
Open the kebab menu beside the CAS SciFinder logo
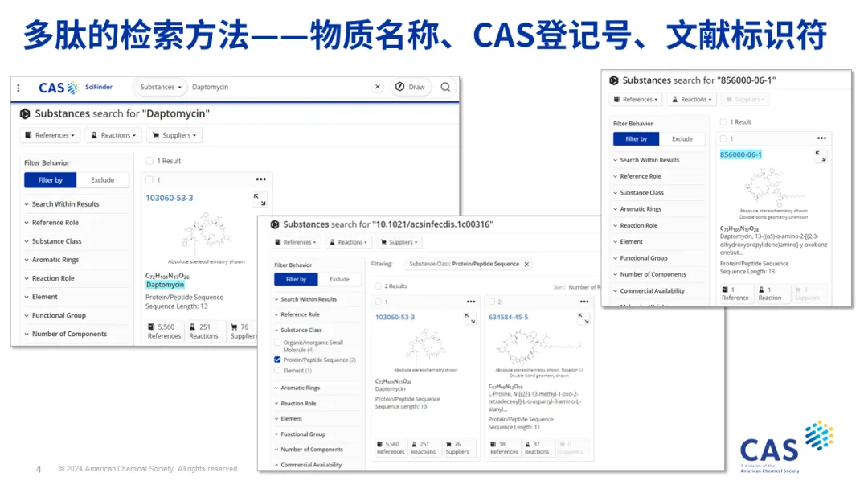18,88
